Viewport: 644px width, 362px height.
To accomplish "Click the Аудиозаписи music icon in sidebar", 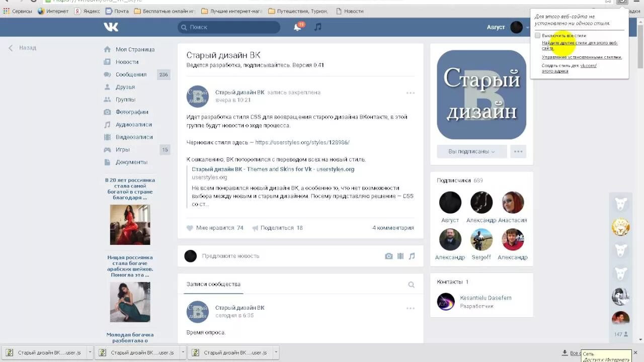I will pos(107,125).
